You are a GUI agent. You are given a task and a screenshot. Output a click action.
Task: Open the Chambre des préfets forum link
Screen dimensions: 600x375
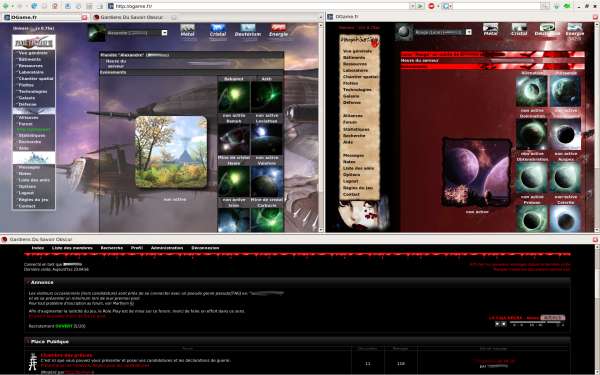pos(67,355)
